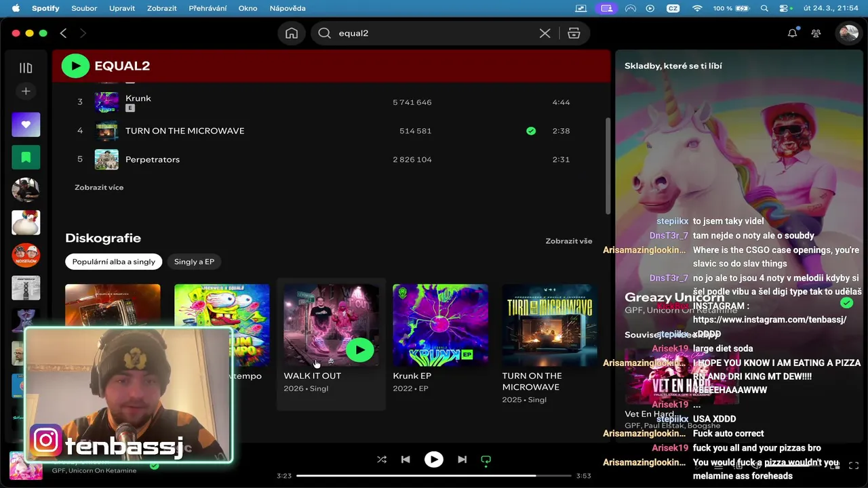The height and width of the screenshot is (488, 868).
Task: Open TURN ON THE MICROWAVE single cover
Action: point(549,325)
